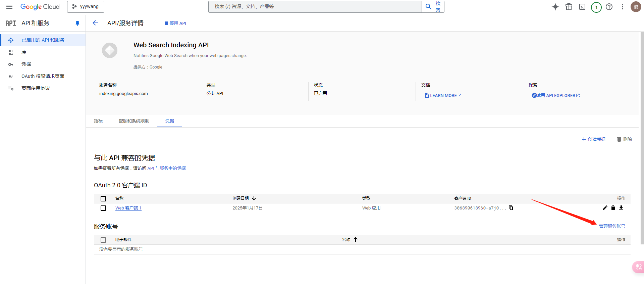Sort by 创建日期 column arrow

click(x=254, y=198)
